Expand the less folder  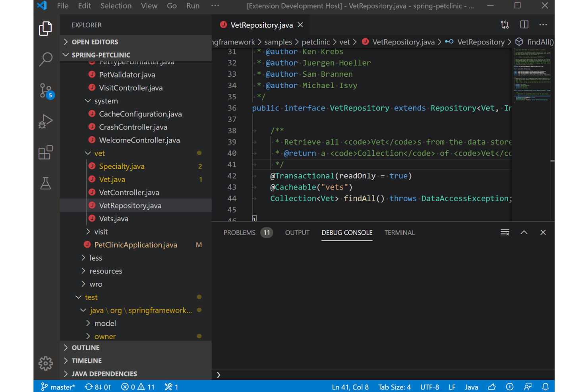coord(136,258)
